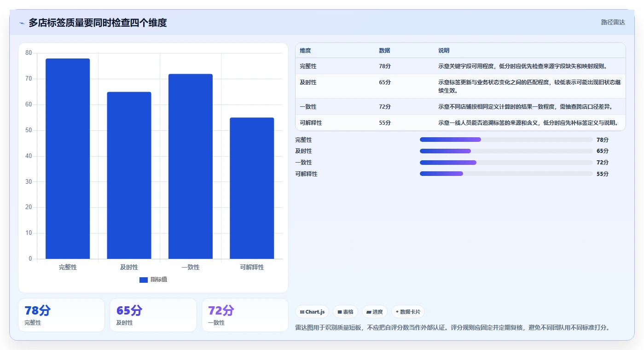Click the lightning icon beside the title

pos(22,23)
